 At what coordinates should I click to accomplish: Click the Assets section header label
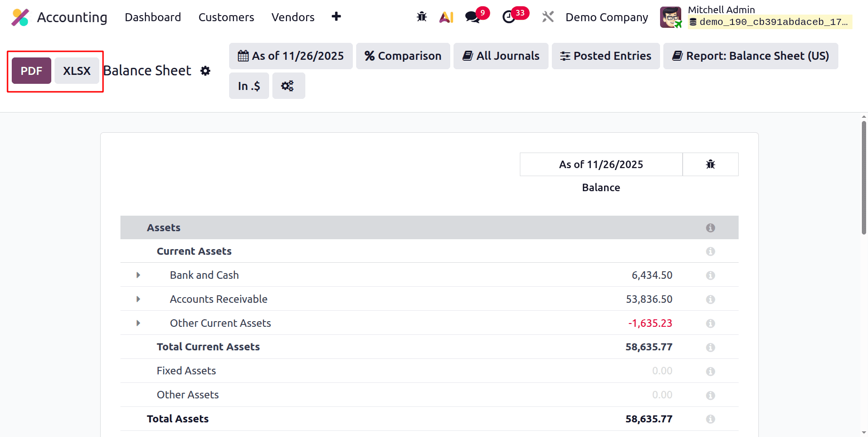point(164,227)
